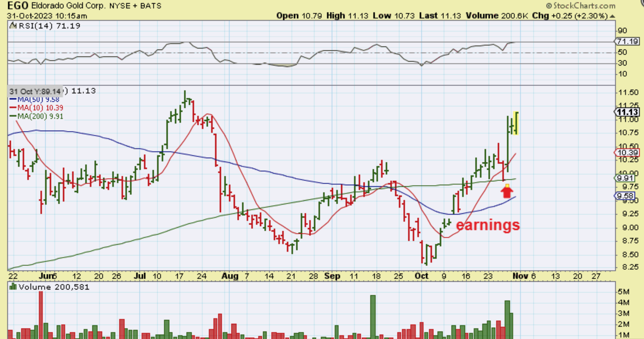Click the tallest red volume bar in early June
The height and width of the screenshot is (339, 644).
[41, 315]
